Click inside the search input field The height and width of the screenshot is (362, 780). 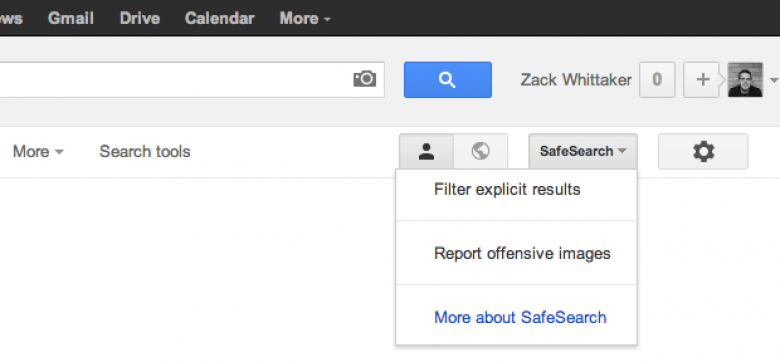(174, 80)
